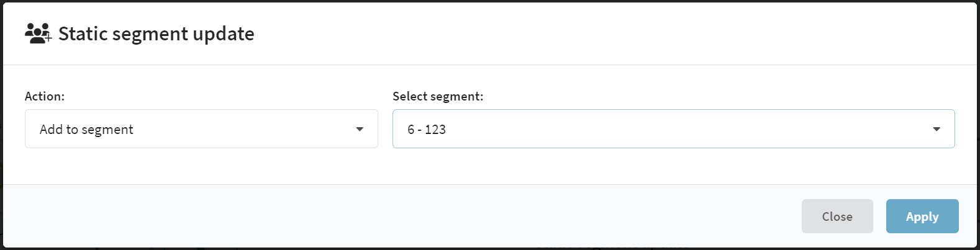Click the '6 - 123' segment value
The height and width of the screenshot is (250, 980).
[427, 129]
